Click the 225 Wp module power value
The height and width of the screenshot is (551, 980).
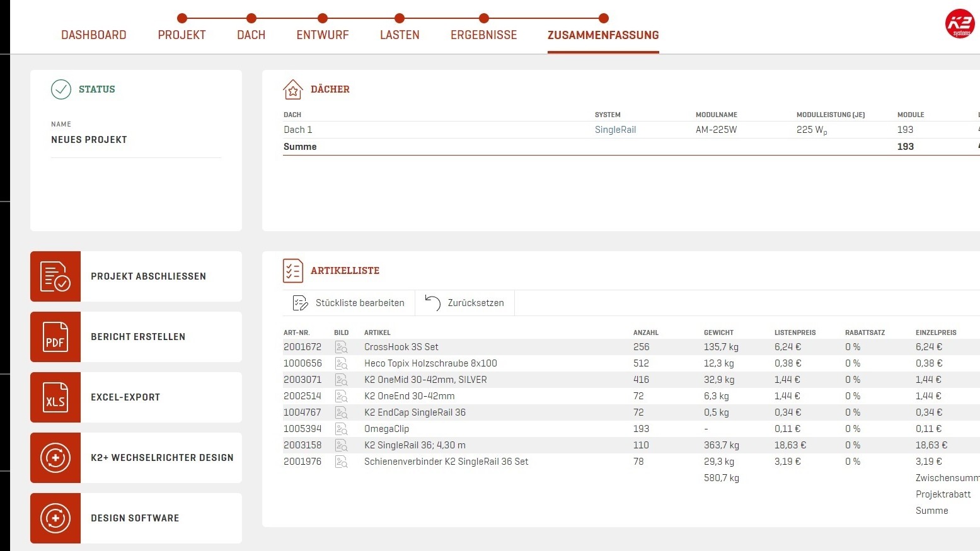(812, 130)
